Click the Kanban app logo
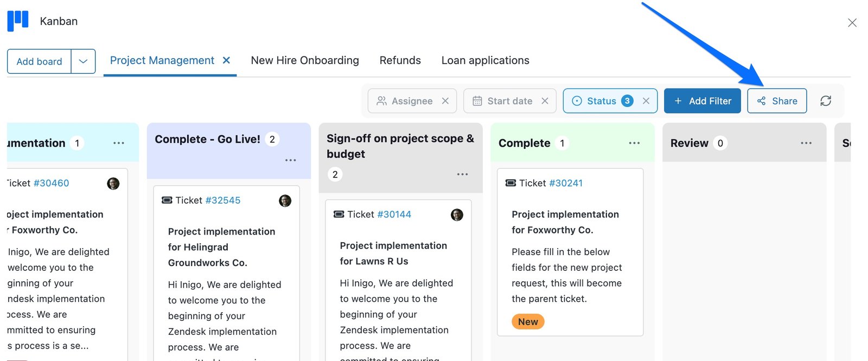Screen dimensions: 868x361 click(x=18, y=21)
